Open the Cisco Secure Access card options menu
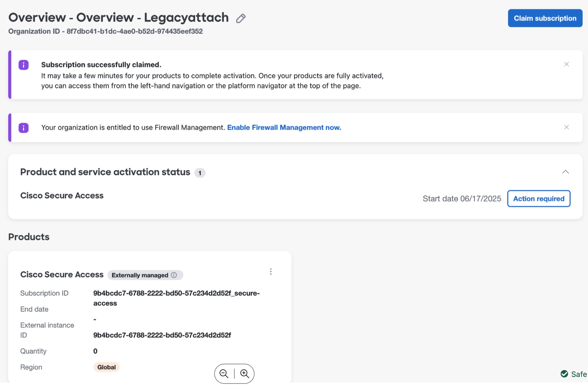Viewport: 588px width, 387px height. (271, 272)
